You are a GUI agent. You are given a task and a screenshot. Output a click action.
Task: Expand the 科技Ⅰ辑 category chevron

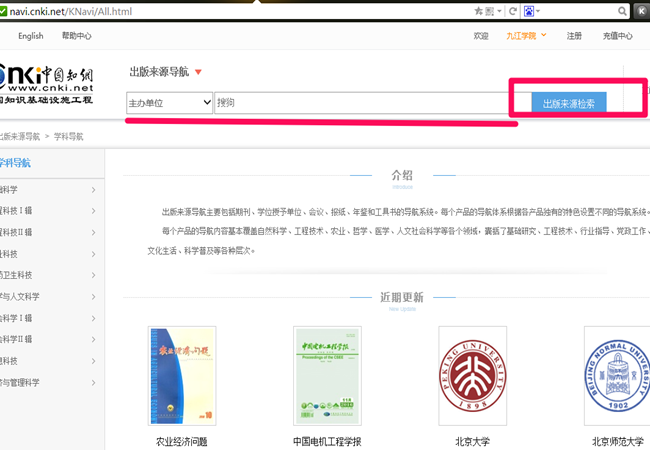(93, 211)
